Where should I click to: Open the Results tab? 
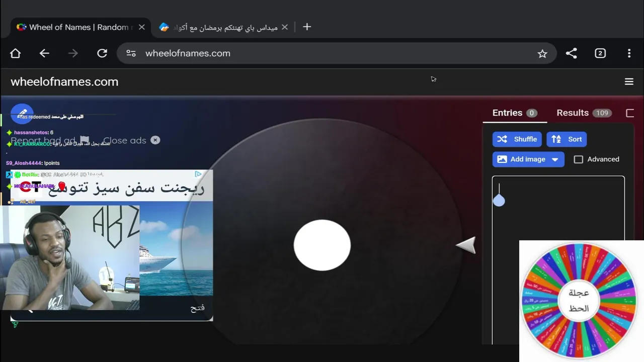click(584, 113)
